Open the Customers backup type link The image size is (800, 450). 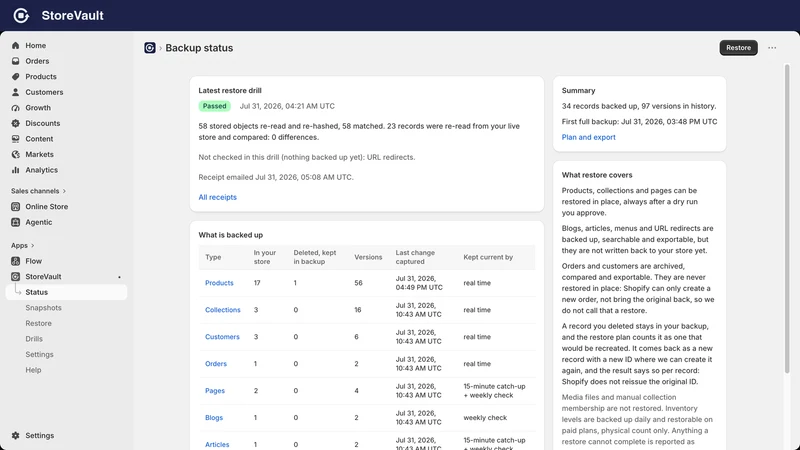point(222,337)
